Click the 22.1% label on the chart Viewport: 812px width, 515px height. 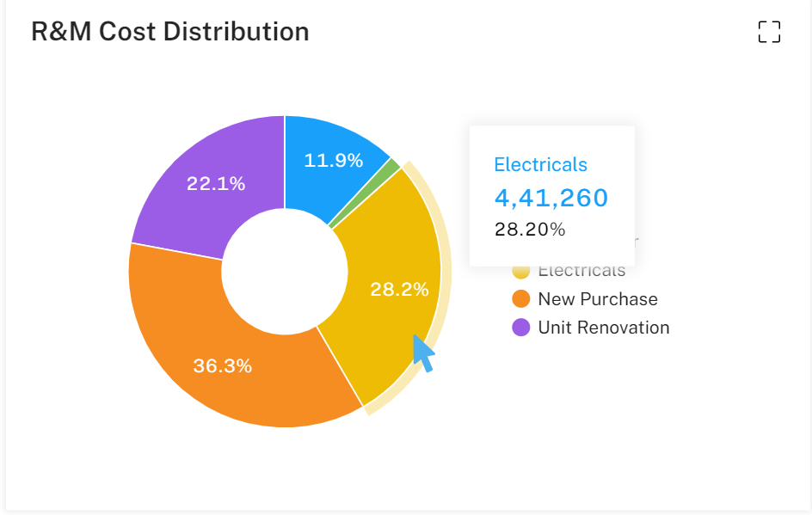[216, 183]
